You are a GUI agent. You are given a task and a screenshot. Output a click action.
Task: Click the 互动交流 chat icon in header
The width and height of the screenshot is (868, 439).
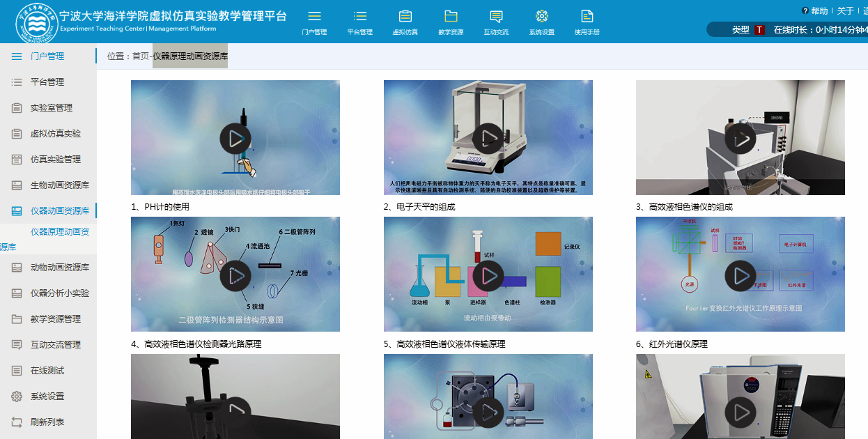click(x=496, y=17)
